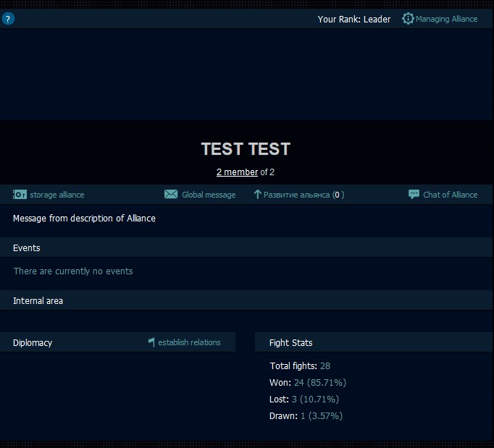The image size is (494, 448).
Task: Click the Развитие альянса up arrow icon
Action: [x=257, y=195]
